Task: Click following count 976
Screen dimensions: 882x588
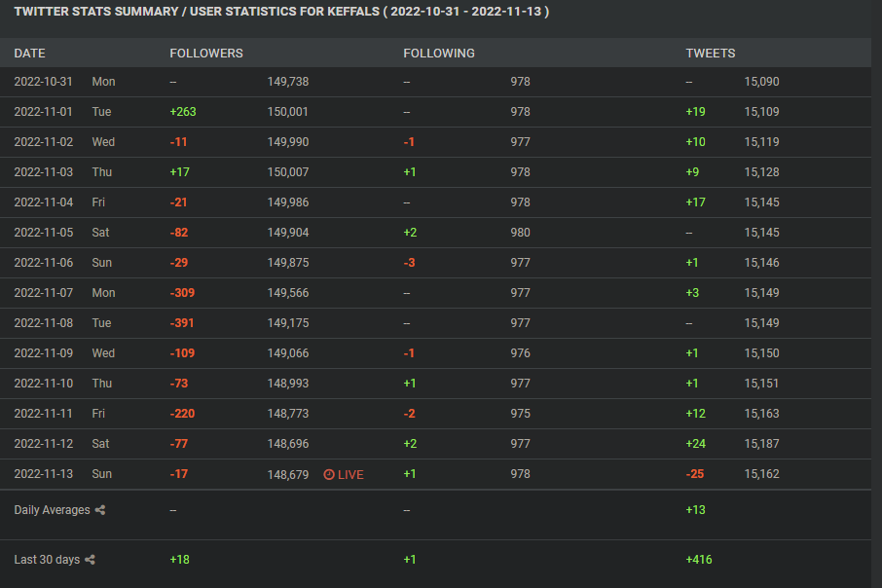Action: (520, 353)
